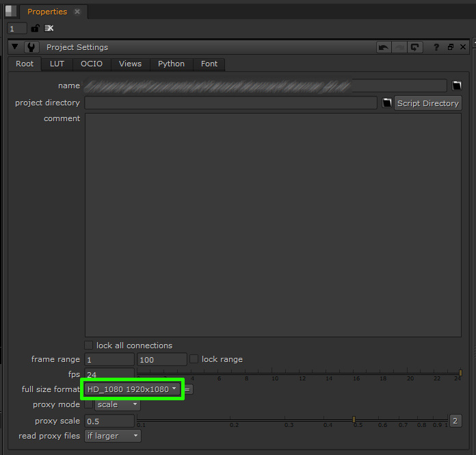Switch to the LUT tab
Screen dimensions: 476x455
[x=57, y=64]
